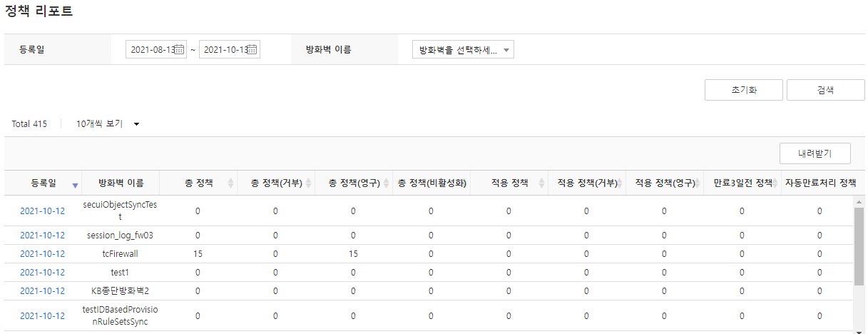Image resolution: width=868 pixels, height=334 pixels.
Task: Click tcFirewall's 총 정책(영구) value 15
Action: click(353, 254)
